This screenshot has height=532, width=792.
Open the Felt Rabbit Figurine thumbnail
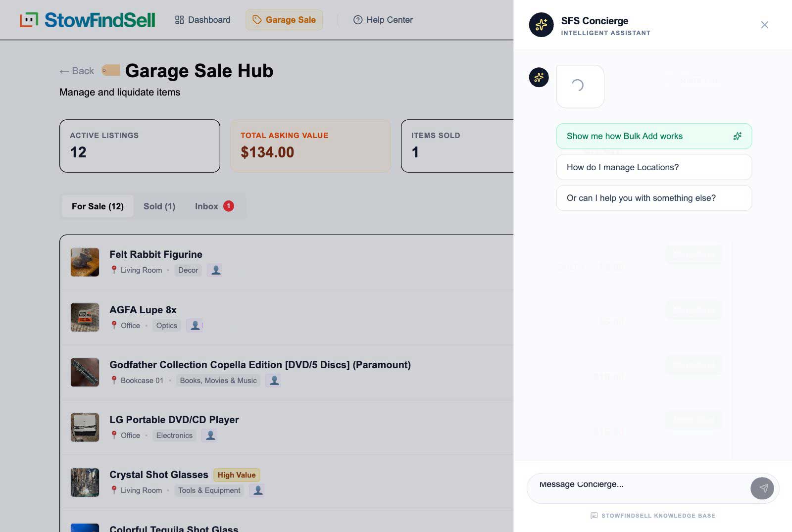coord(85,262)
